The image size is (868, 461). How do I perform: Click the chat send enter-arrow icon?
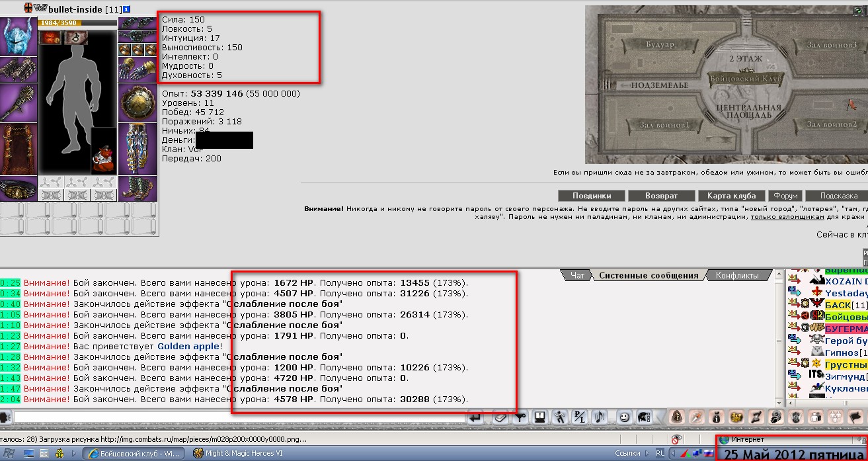(x=475, y=417)
